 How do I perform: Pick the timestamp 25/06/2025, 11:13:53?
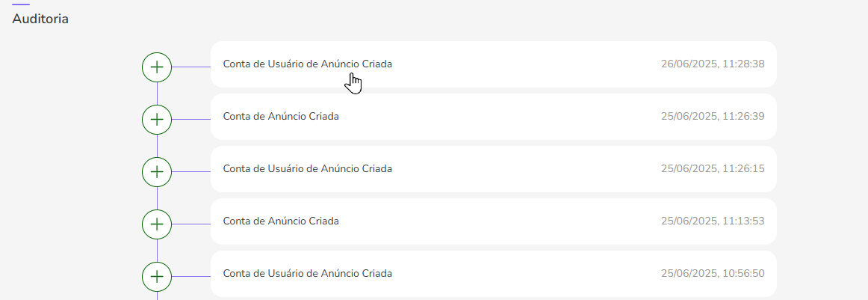point(713,221)
